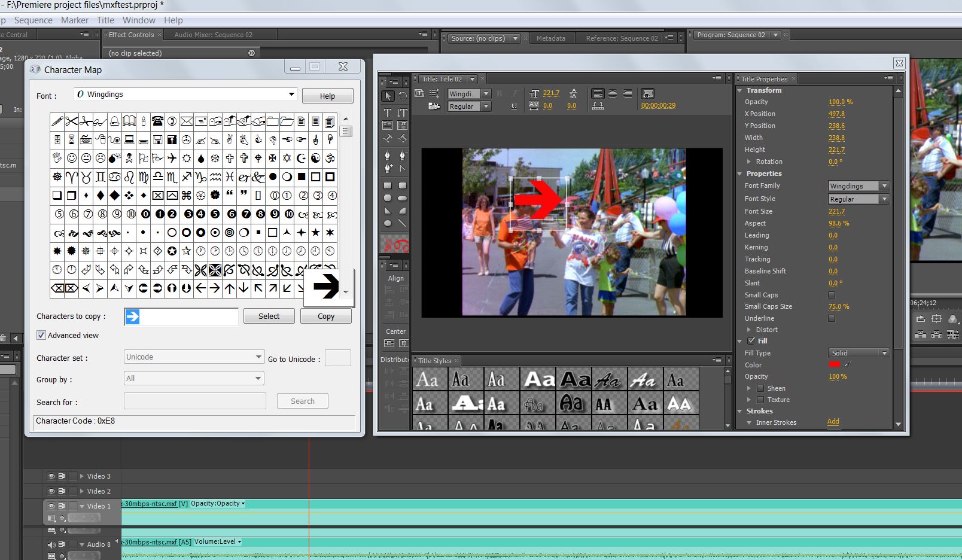The height and width of the screenshot is (560, 962).
Task: Toggle Show Background Video icon
Action: click(x=647, y=94)
